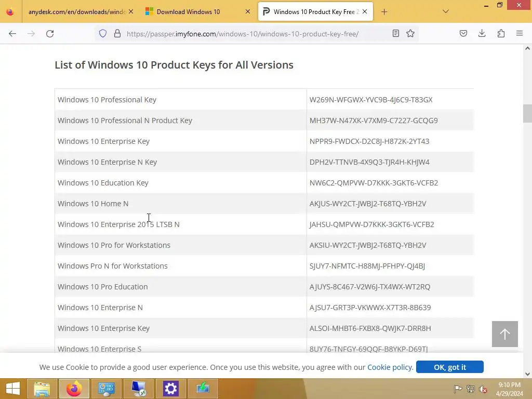Click the forward navigation arrow

[31, 34]
